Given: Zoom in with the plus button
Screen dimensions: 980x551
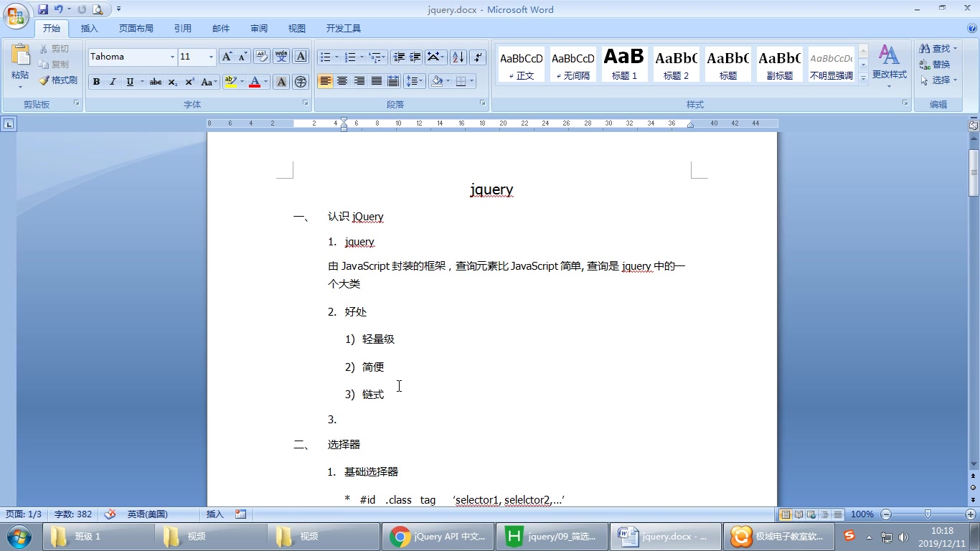Looking at the screenshot, I should click(x=971, y=514).
